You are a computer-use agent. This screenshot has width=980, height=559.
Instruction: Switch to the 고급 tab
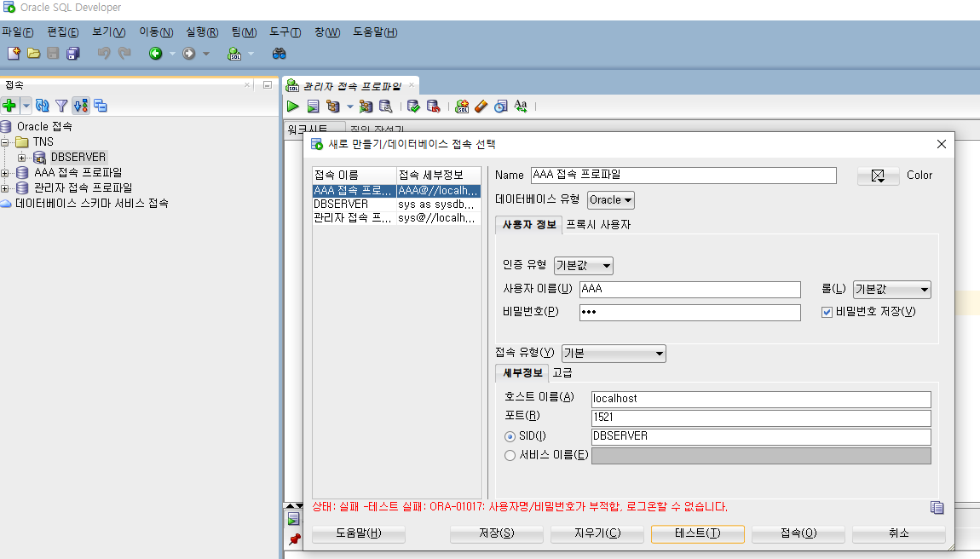coord(562,372)
